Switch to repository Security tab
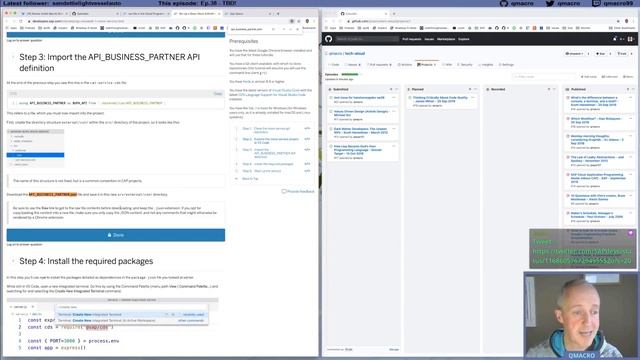 tap(465, 64)
